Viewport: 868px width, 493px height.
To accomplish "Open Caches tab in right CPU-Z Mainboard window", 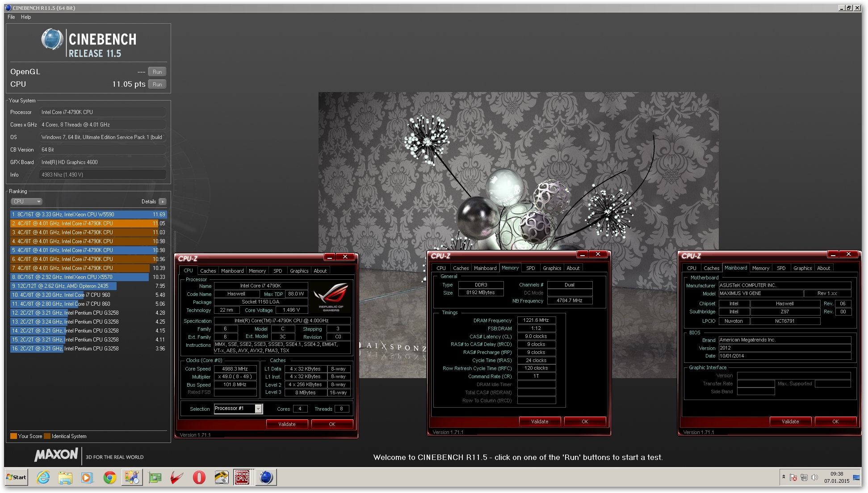I will (x=712, y=268).
